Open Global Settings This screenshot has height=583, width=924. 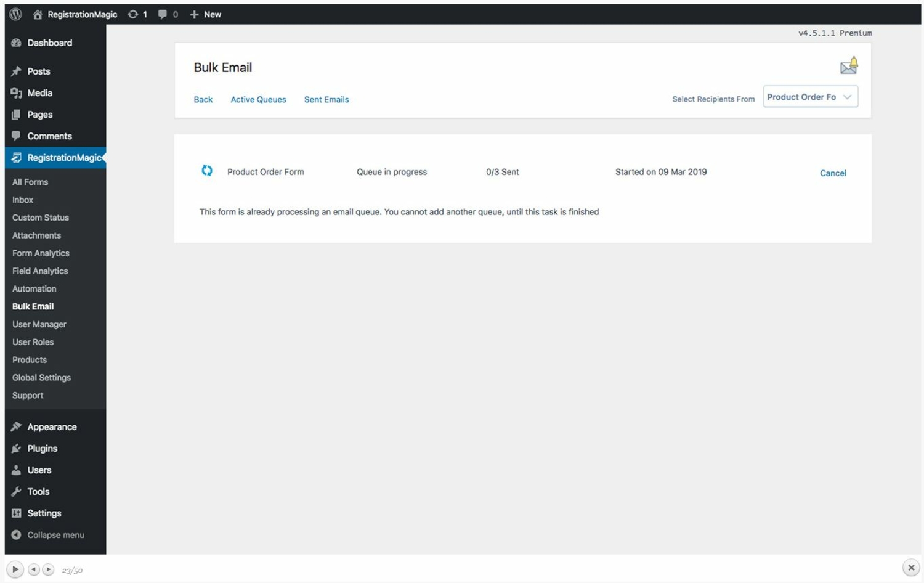tap(41, 378)
